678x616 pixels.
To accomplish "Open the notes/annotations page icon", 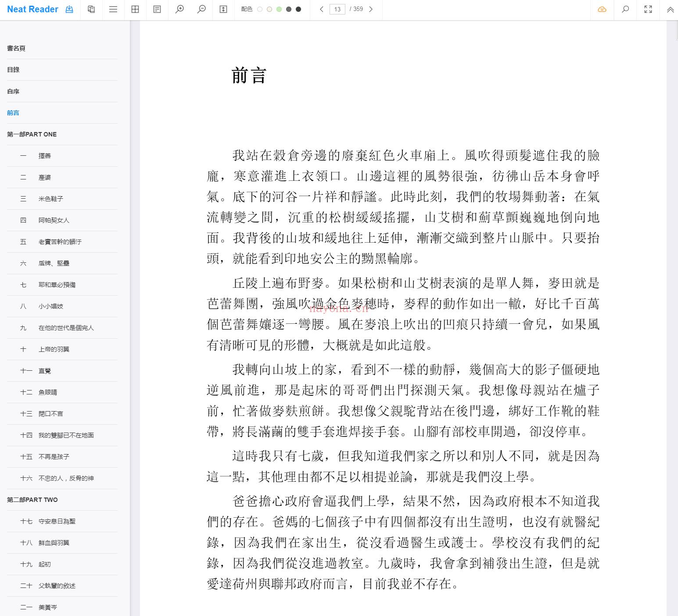I will (x=157, y=9).
